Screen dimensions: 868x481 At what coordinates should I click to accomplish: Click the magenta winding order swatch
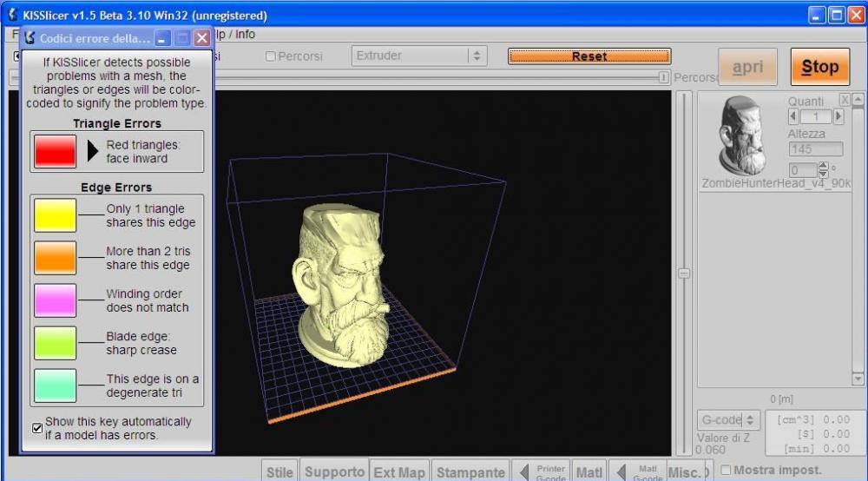click(x=55, y=300)
